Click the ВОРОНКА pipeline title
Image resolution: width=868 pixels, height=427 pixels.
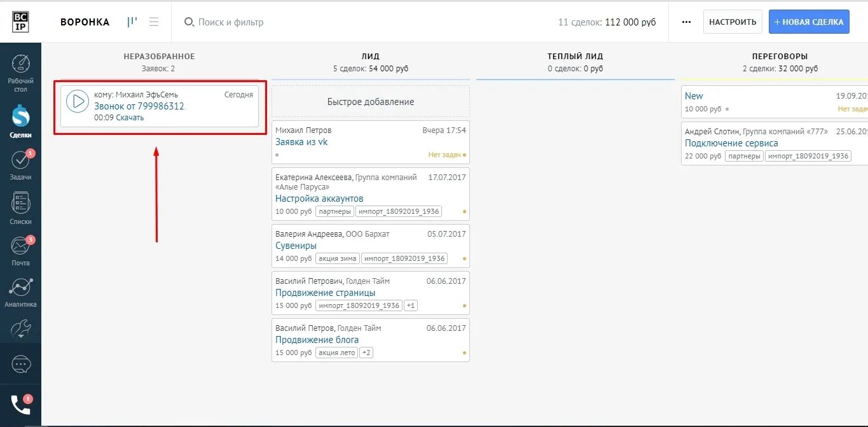point(85,22)
